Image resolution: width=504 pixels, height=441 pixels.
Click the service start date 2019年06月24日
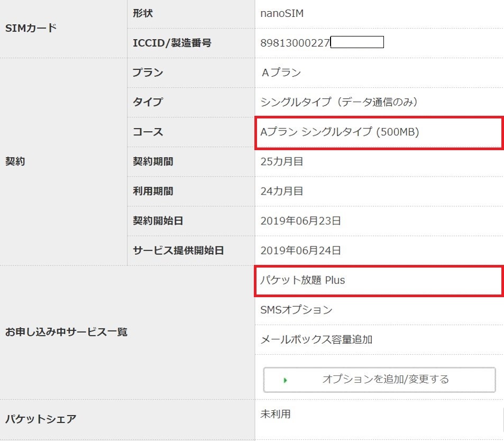tap(300, 250)
